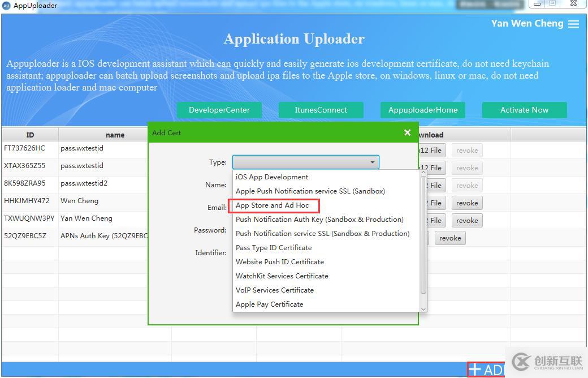Click the AppUploader logo icon in title bar
The height and width of the screenshot is (378, 588).
click(x=6, y=6)
